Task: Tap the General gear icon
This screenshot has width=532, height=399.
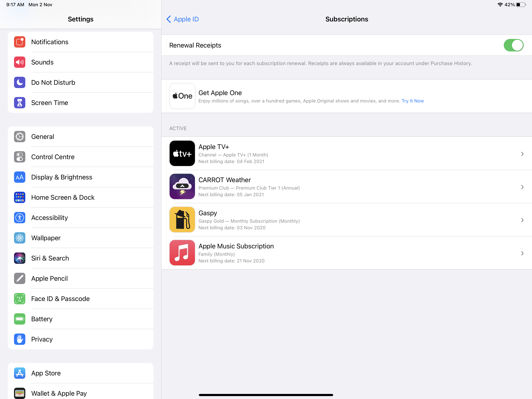Action: point(20,136)
